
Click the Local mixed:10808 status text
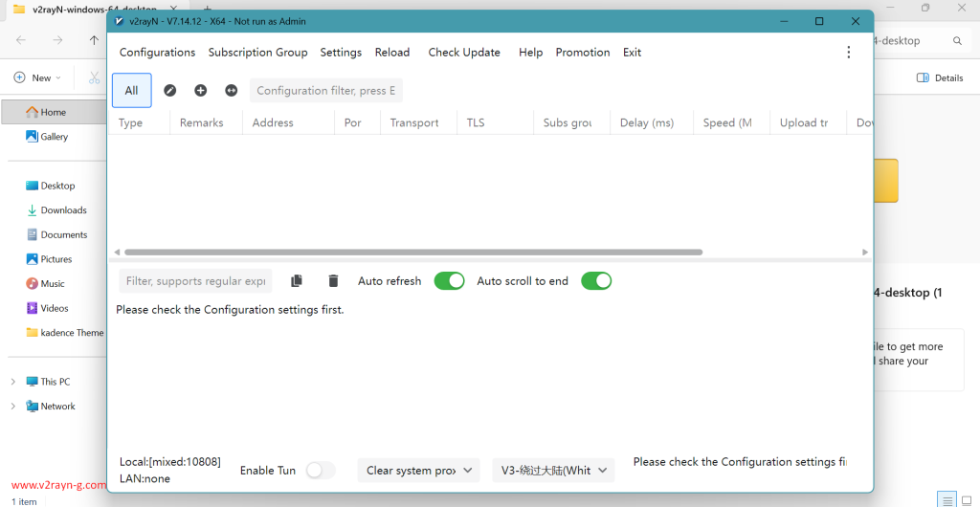coord(170,462)
